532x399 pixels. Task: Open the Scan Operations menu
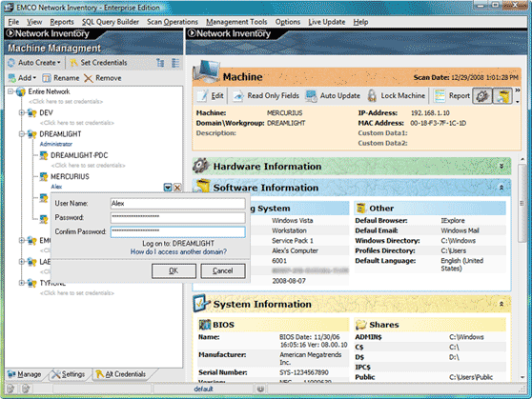click(x=173, y=22)
